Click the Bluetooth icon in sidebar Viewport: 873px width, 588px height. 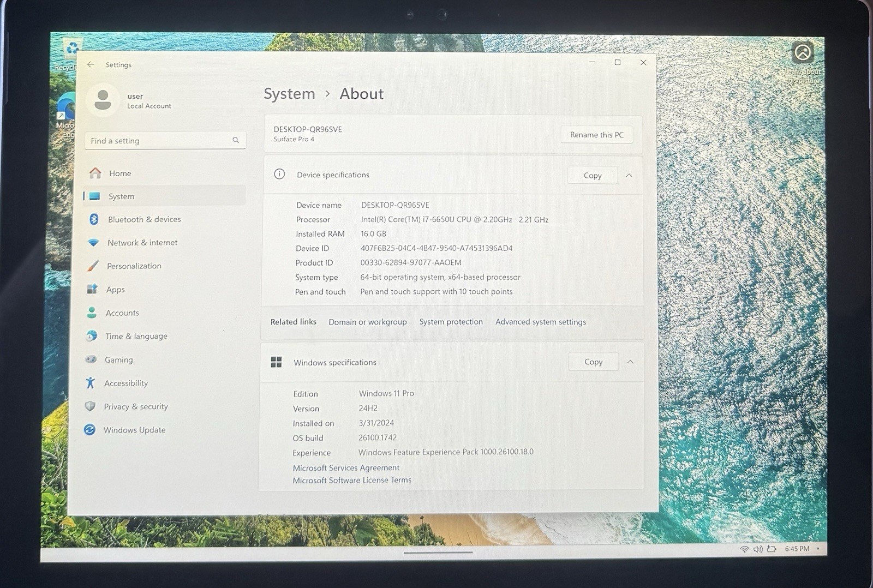click(x=94, y=219)
